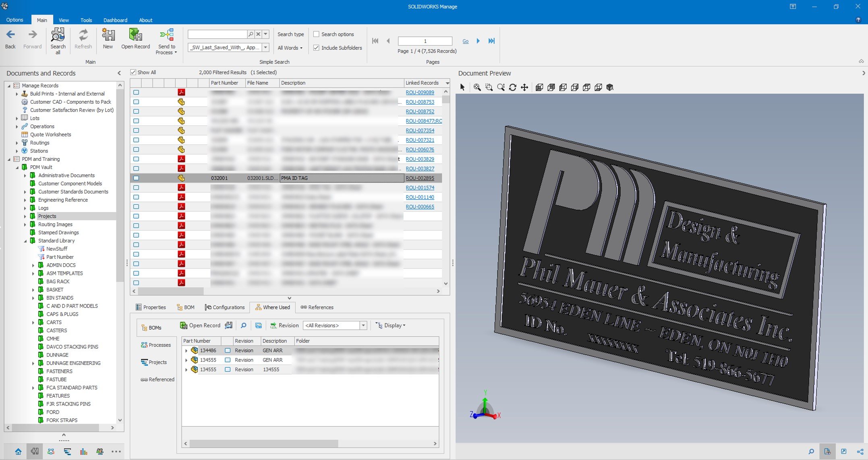The image size is (868, 460).
Task: Open the Display dropdown in Where Used
Action: coord(390,325)
